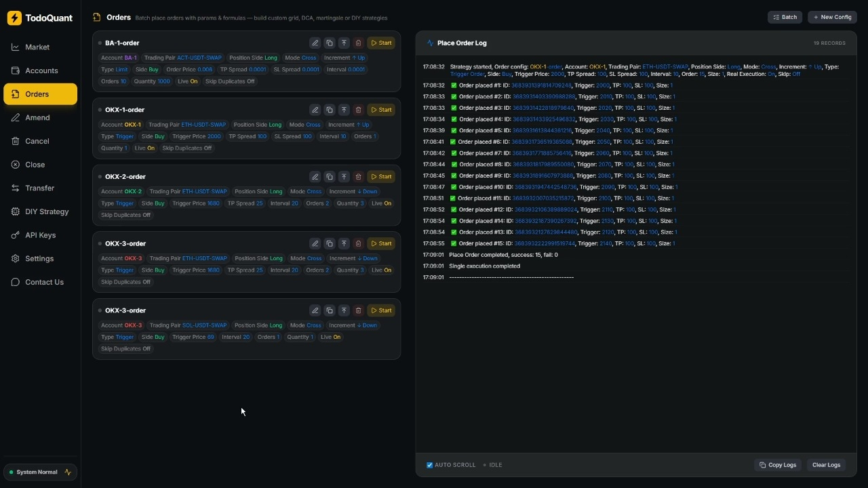The height and width of the screenshot is (488, 868).
Task: Start the OKX-2-order strategy
Action: coord(381,177)
